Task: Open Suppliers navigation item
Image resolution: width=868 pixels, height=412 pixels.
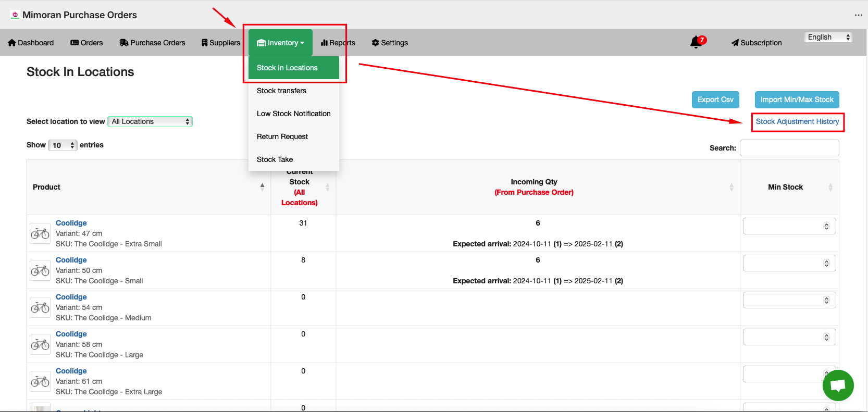Action: coord(221,43)
